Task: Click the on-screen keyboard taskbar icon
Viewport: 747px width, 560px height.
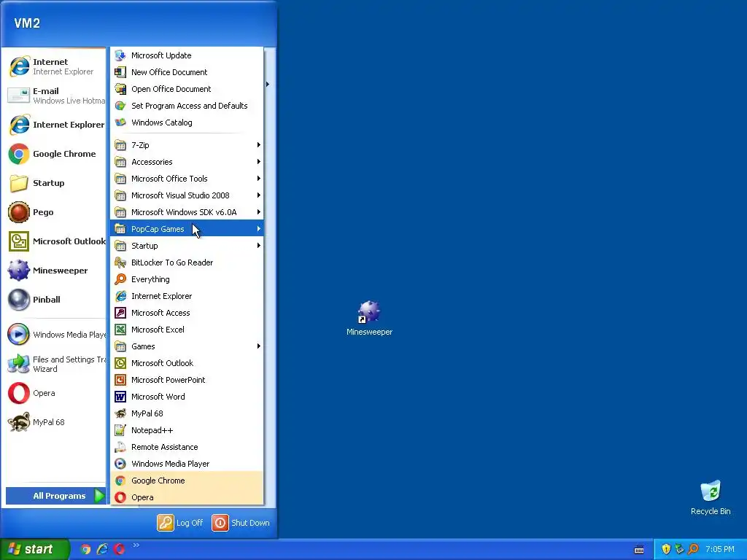Action: click(x=639, y=550)
